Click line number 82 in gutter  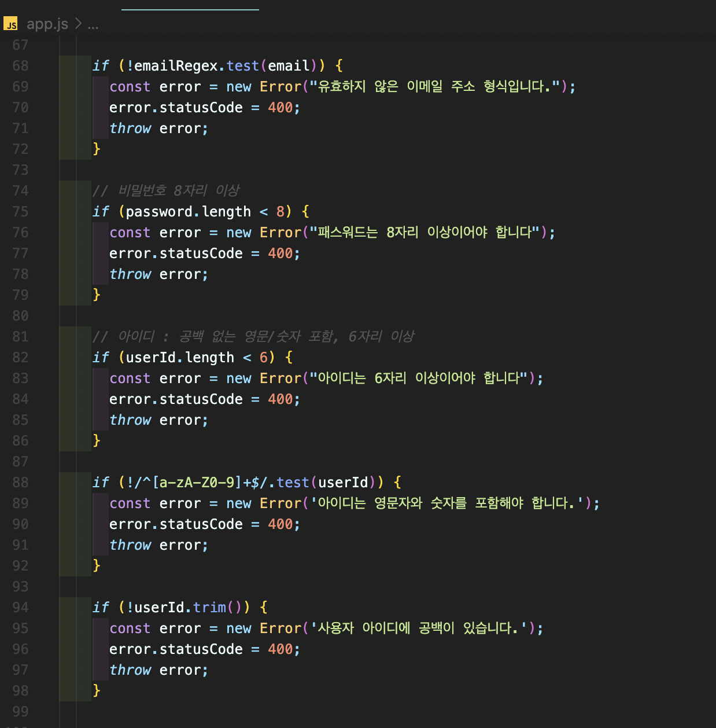point(20,358)
